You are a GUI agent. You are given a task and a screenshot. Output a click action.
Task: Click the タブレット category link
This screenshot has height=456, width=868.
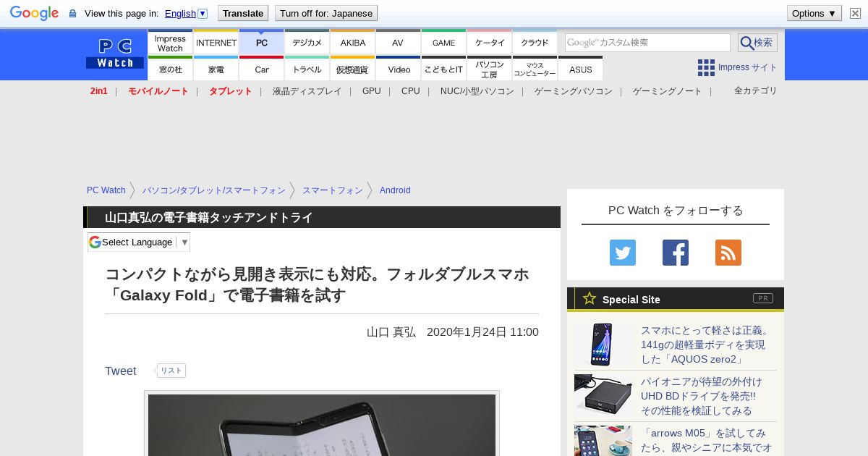coord(231,91)
